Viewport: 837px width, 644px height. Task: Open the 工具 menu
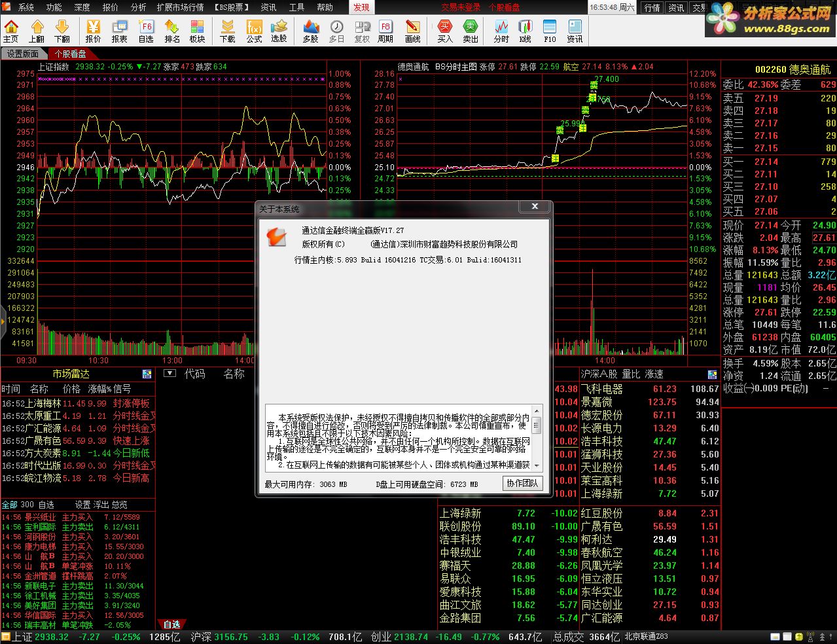(297, 7)
